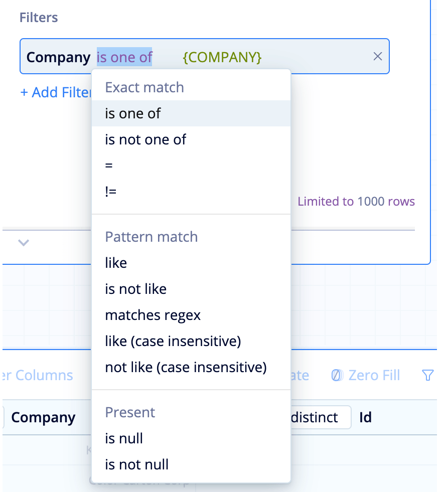This screenshot has height=492, width=448.
Task: Clear the Company filter with the X icon
Action: (378, 57)
